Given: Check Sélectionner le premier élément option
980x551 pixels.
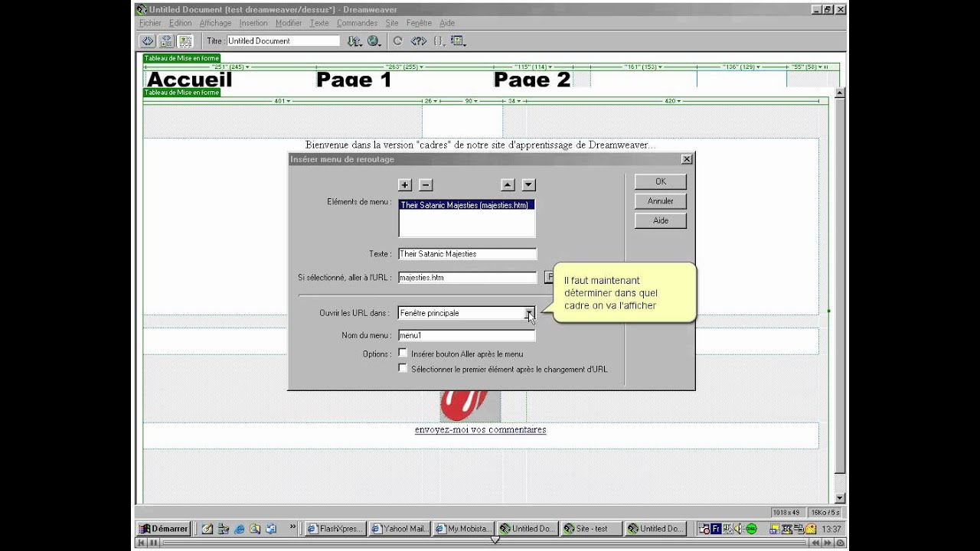Looking at the screenshot, I should tap(403, 368).
